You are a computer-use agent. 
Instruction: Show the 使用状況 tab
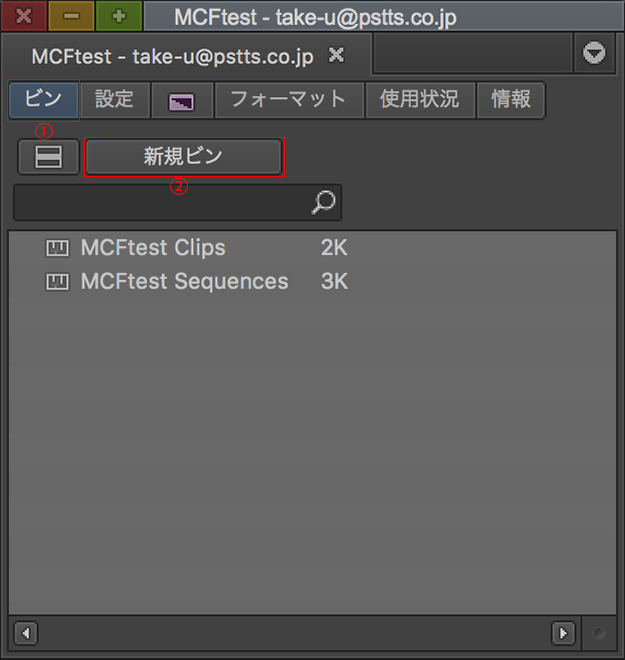(419, 100)
